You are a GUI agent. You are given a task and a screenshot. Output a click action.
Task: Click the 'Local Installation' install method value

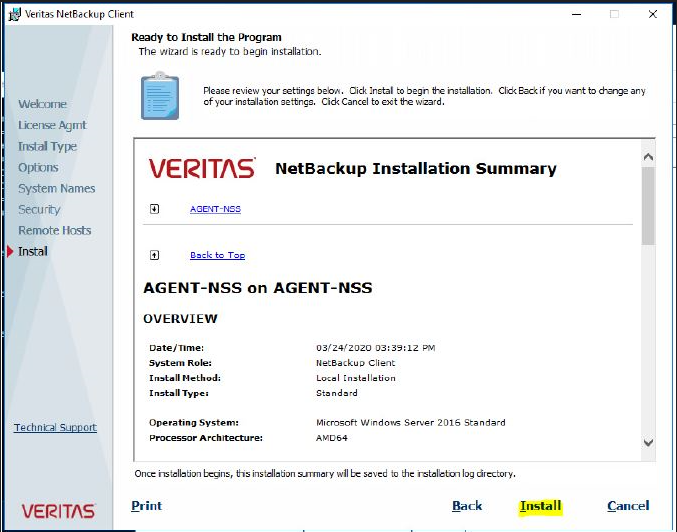pos(355,378)
